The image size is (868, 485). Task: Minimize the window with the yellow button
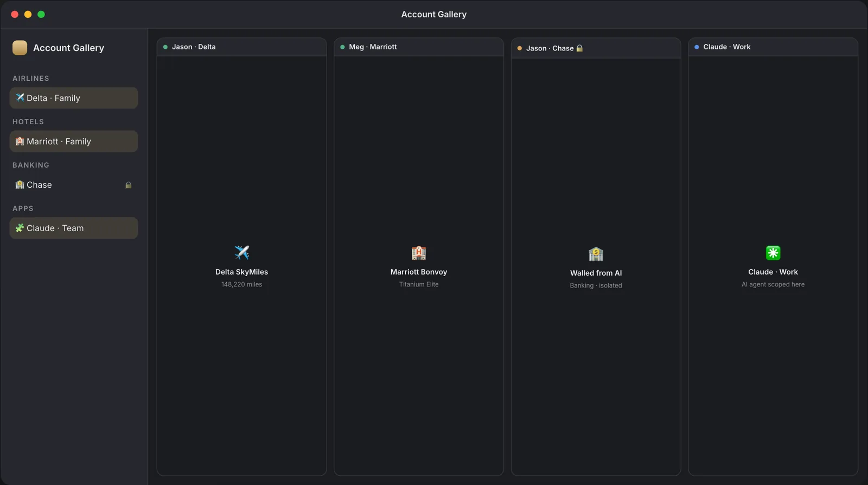28,14
